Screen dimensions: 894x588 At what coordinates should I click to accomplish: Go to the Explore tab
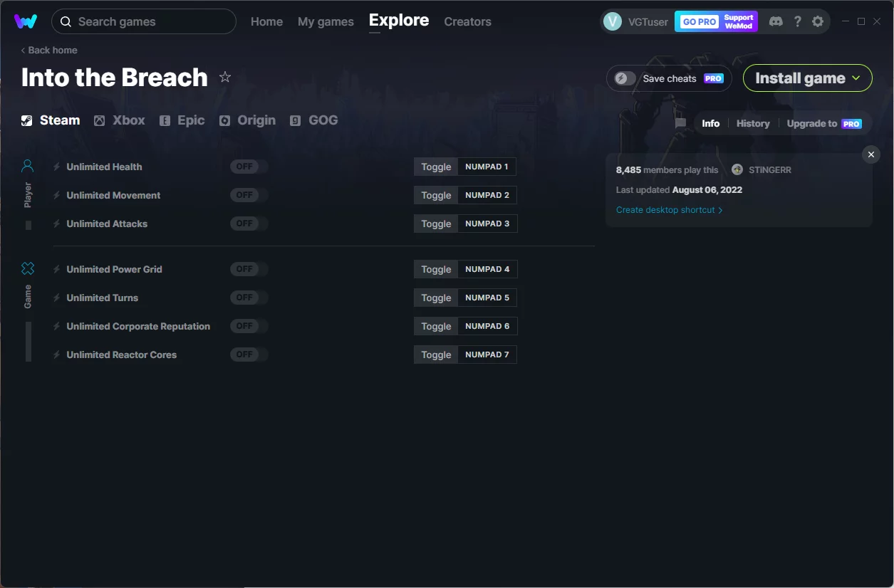click(399, 21)
